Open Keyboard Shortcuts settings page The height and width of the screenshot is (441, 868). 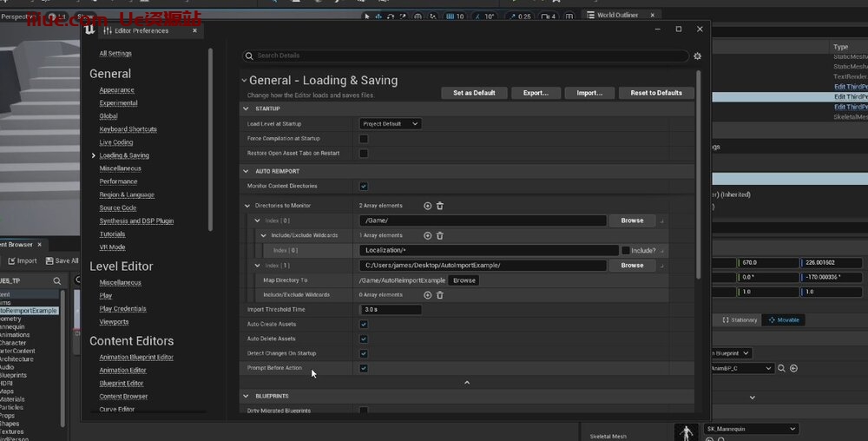pyautogui.click(x=128, y=129)
